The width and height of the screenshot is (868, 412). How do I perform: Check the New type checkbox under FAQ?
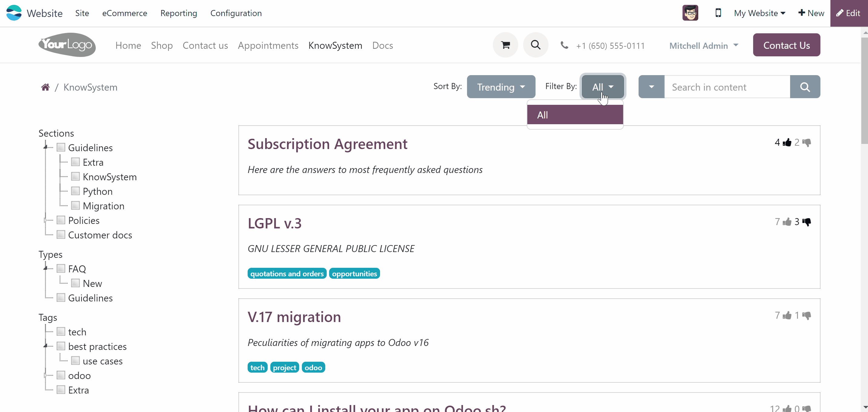coord(75,283)
